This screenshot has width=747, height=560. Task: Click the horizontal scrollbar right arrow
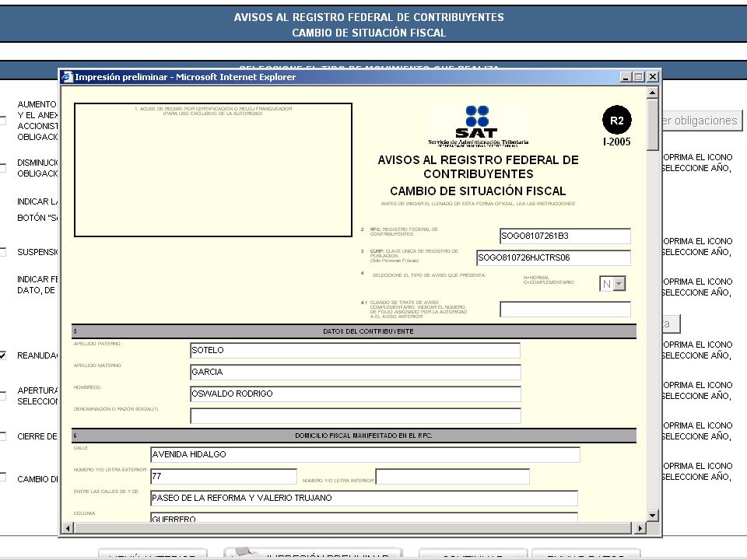coord(640,527)
